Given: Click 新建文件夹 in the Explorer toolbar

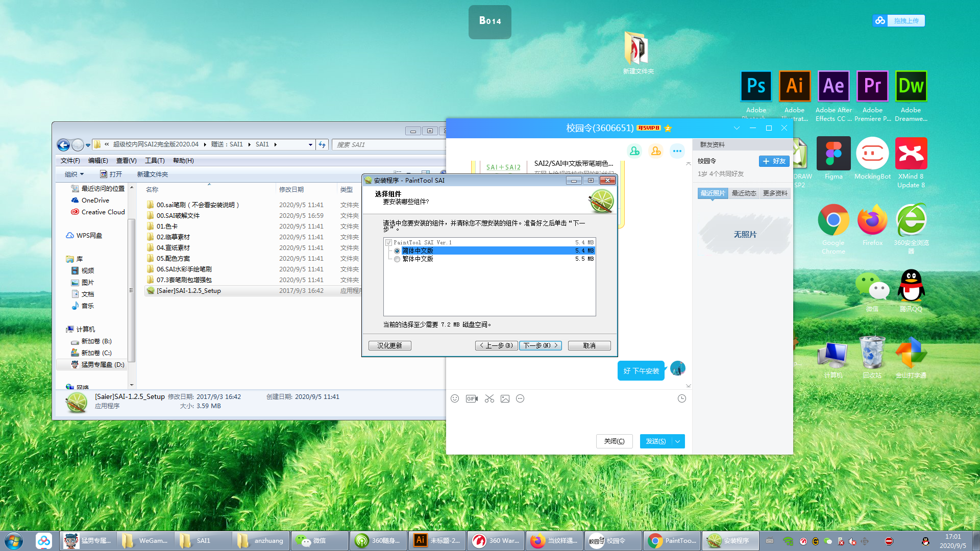Looking at the screenshot, I should tap(152, 174).
